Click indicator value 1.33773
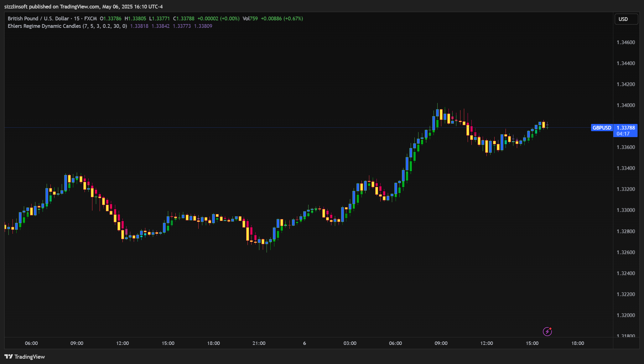 (x=182, y=26)
